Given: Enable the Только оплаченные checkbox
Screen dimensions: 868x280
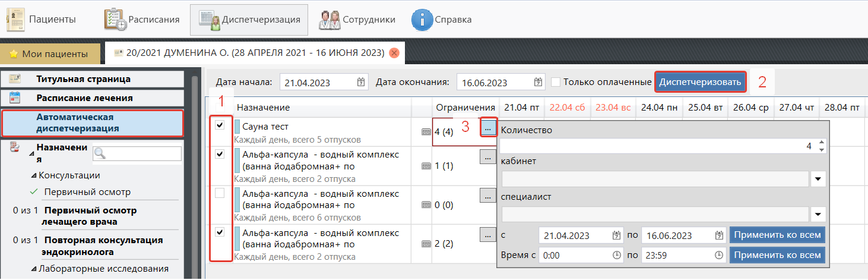Looking at the screenshot, I should click(x=556, y=82).
